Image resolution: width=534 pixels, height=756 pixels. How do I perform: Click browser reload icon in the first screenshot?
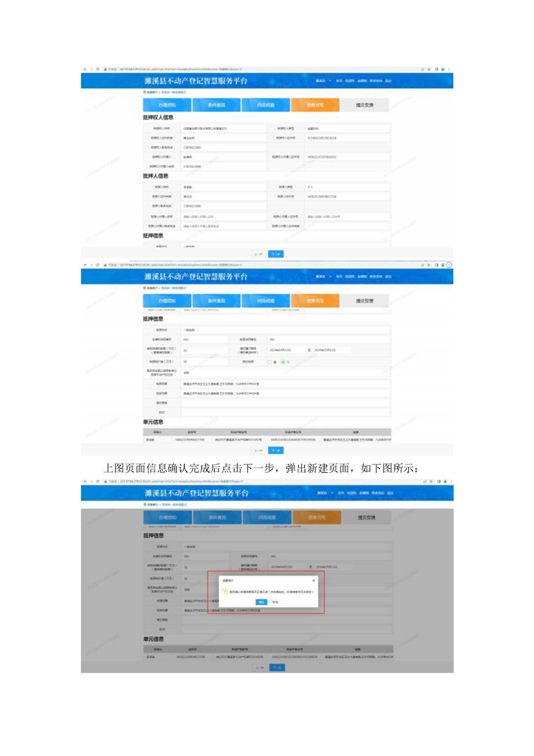[x=98, y=69]
